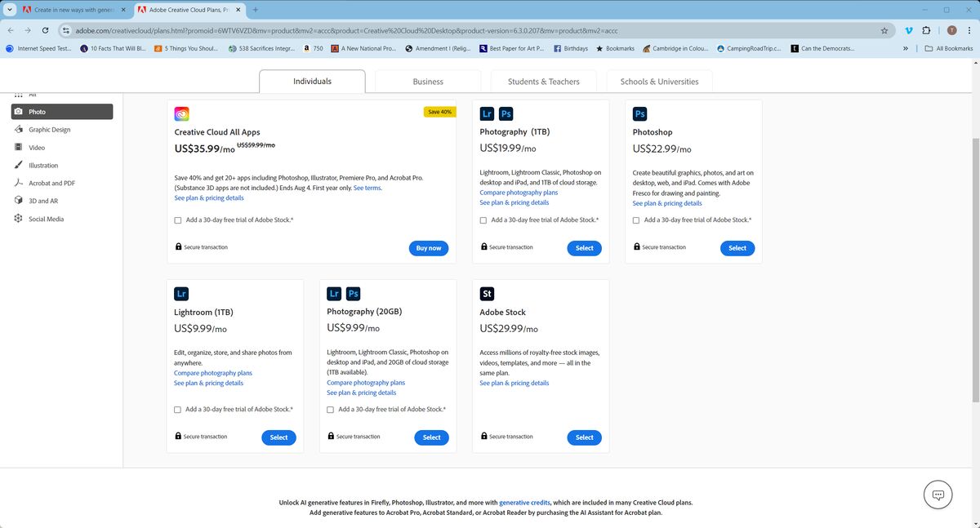This screenshot has height=528, width=980.
Task: Check Adobe Stock trial for Photography (1TB)
Action: (x=483, y=220)
